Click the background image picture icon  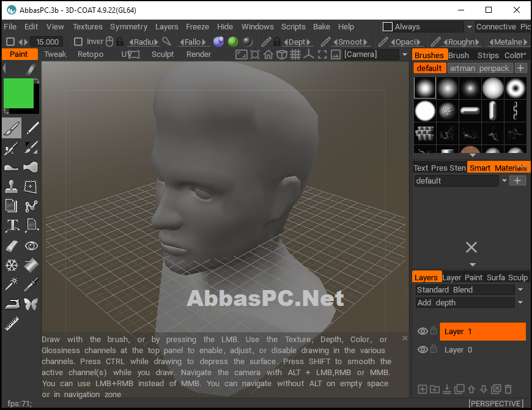[336, 54]
